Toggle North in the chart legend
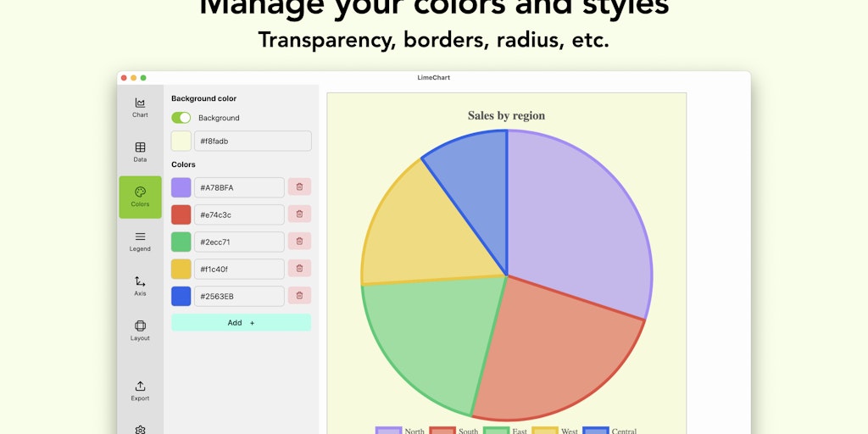 pos(400,431)
